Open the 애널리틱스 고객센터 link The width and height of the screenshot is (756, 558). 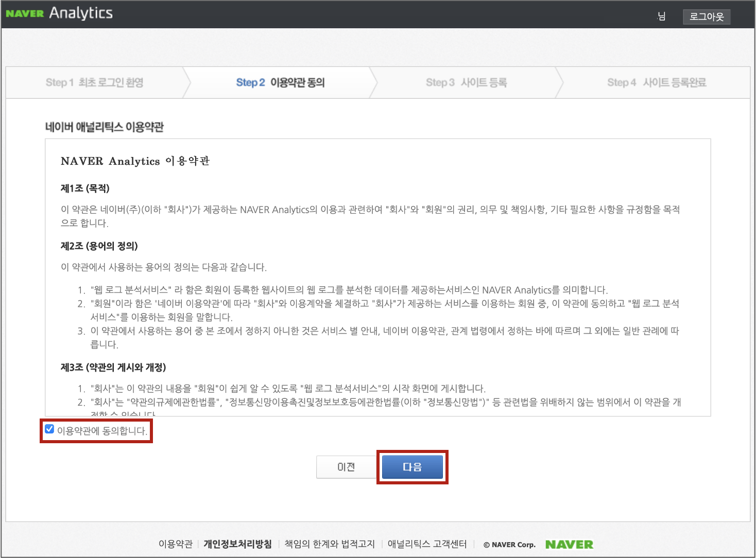tap(427, 544)
